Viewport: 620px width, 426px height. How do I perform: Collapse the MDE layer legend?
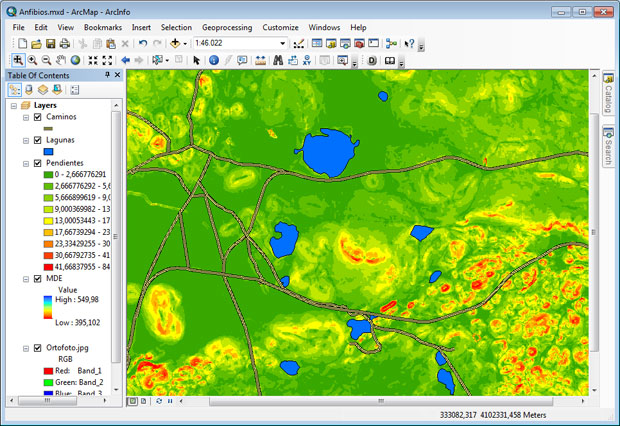(x=26, y=279)
